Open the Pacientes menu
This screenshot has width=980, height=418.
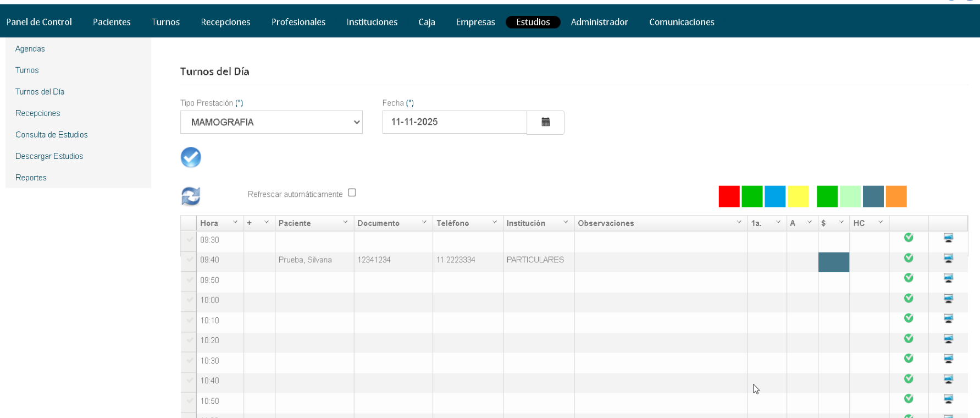[x=112, y=22]
